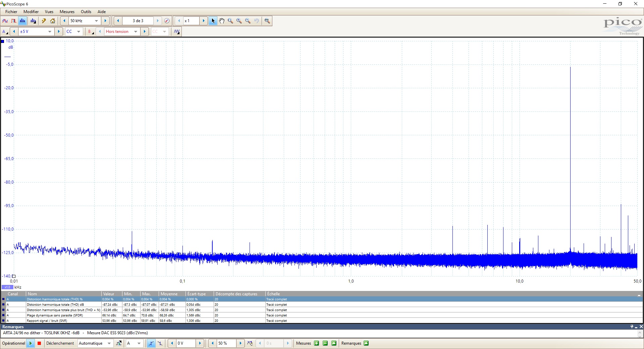Click the home icon in toolbar
Viewport: 644px width, 349px height.
(x=53, y=21)
